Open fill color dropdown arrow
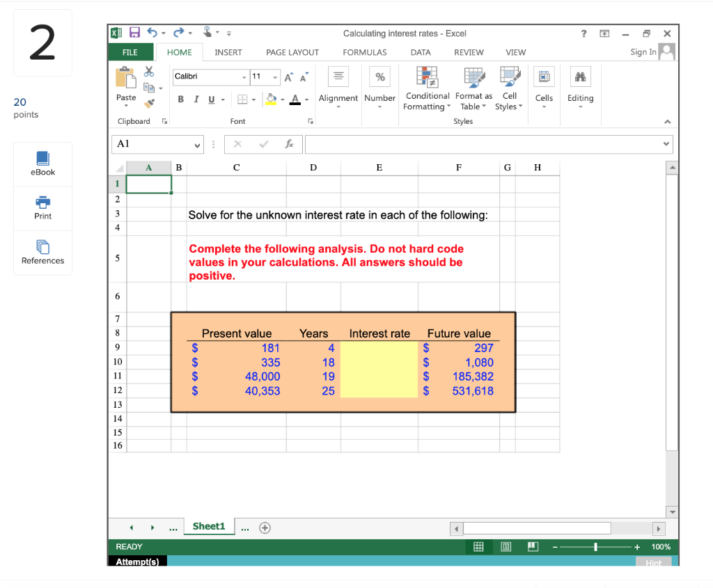Image resolution: width=713 pixels, height=588 pixels. coord(283,100)
